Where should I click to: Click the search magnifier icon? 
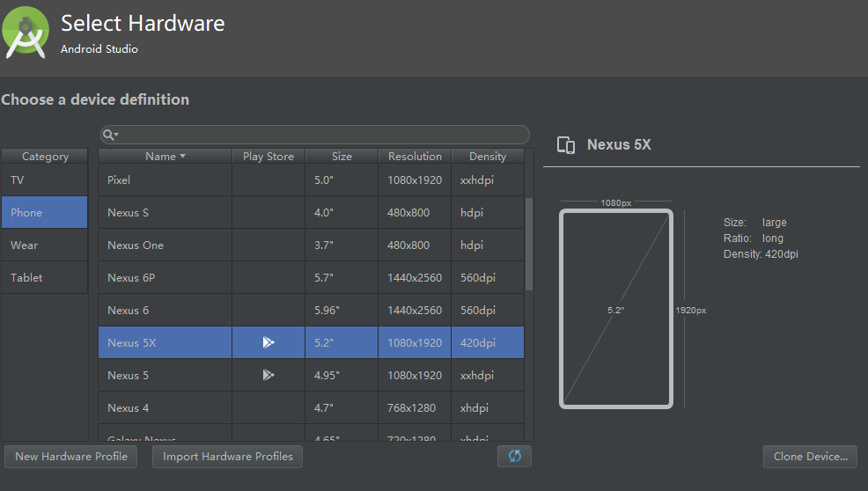click(x=111, y=135)
